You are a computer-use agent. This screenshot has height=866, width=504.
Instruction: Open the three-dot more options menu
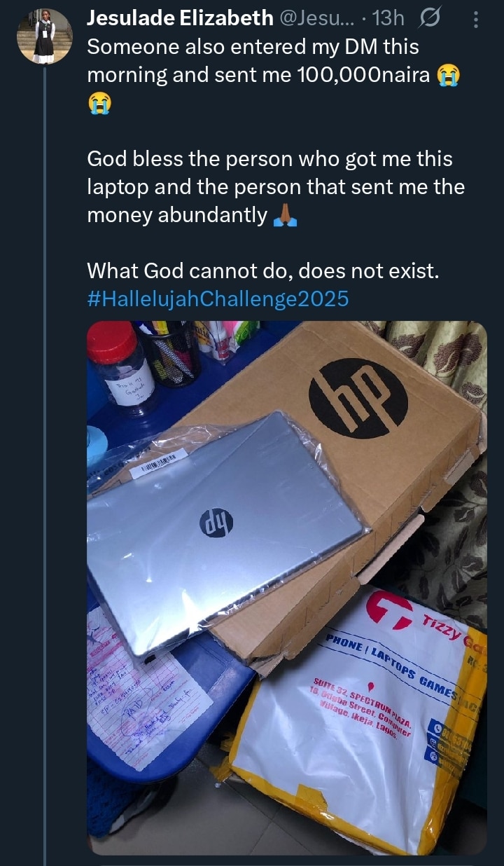pyautogui.click(x=476, y=20)
